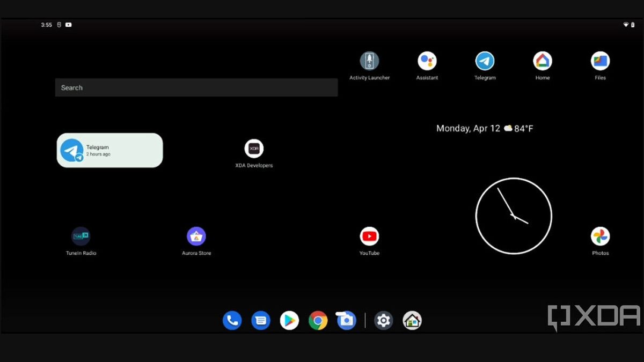Open Chrome from the dock
Image resolution: width=644 pixels, height=362 pixels.
point(318,320)
